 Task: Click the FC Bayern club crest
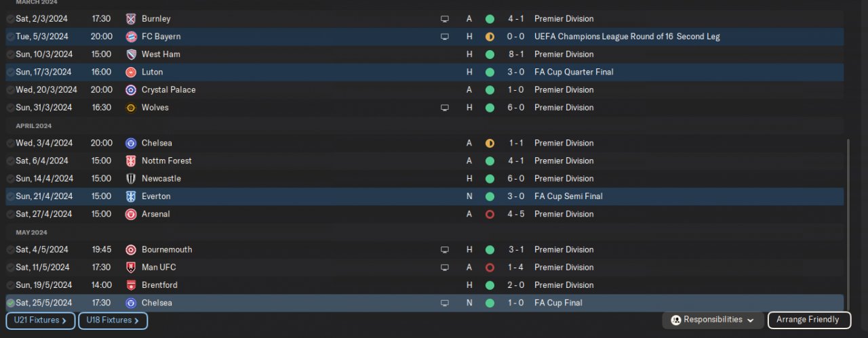pyautogui.click(x=131, y=37)
